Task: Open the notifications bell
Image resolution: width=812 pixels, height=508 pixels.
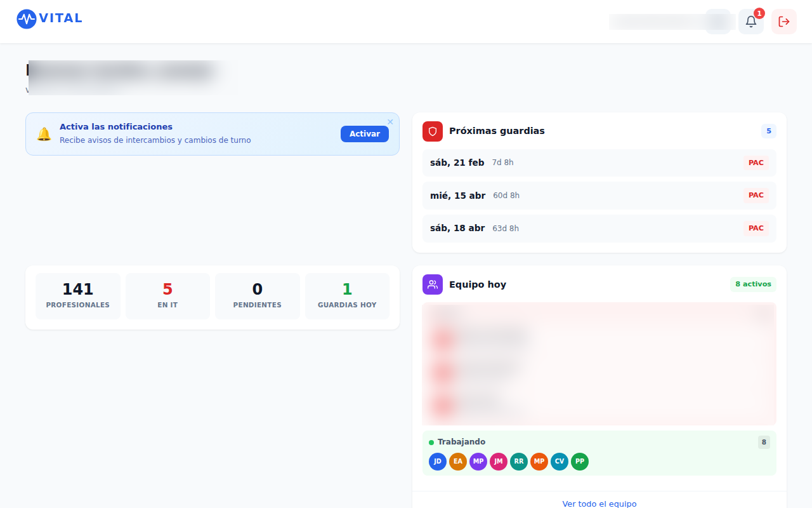Action: click(x=750, y=22)
